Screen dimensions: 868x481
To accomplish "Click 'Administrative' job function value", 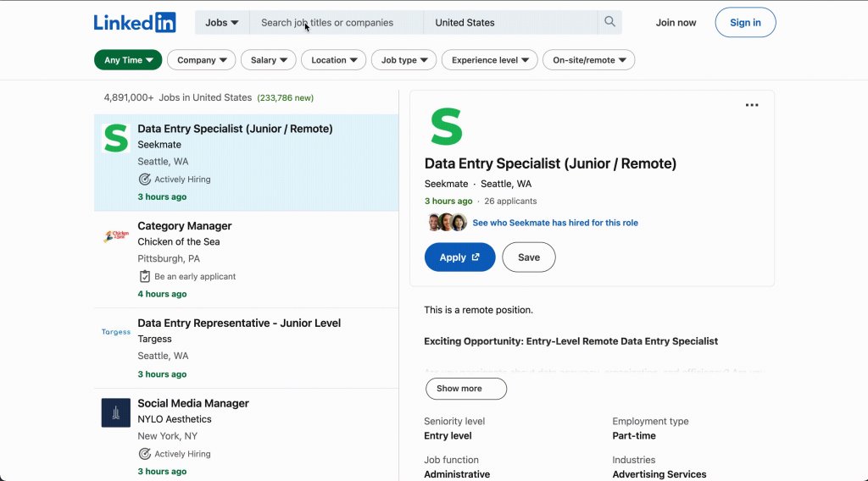I will pyautogui.click(x=457, y=474).
